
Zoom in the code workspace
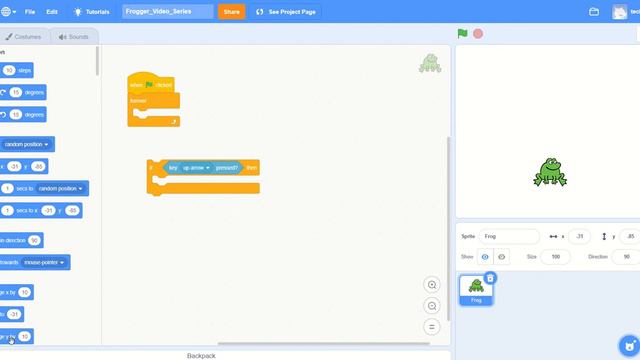(432, 284)
